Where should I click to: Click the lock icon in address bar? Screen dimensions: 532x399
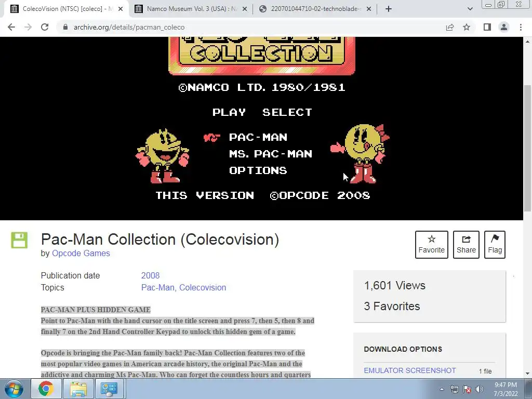coord(65,27)
